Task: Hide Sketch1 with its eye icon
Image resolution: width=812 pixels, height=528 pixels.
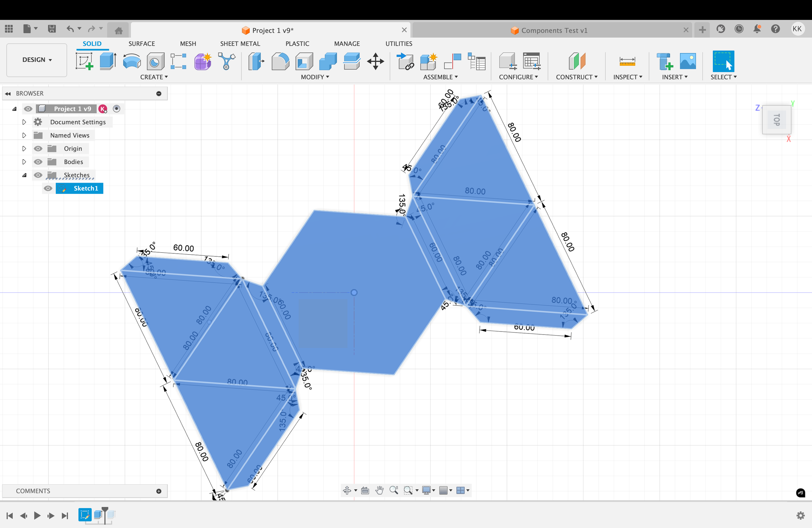Action: click(x=48, y=188)
